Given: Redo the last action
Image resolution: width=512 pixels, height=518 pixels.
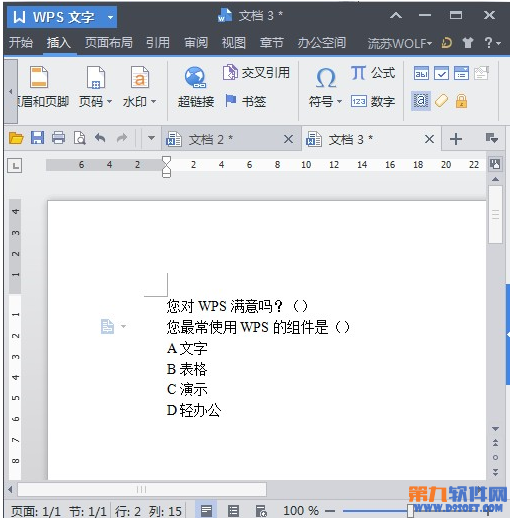Looking at the screenshot, I should click(x=122, y=138).
